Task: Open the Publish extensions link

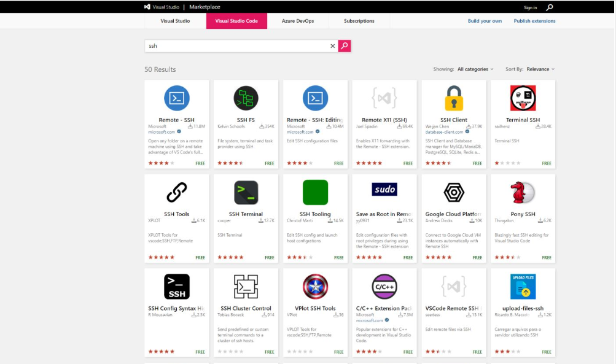Action: tap(534, 21)
